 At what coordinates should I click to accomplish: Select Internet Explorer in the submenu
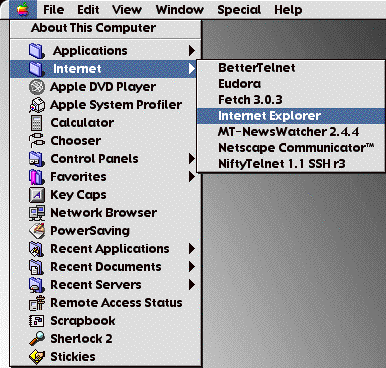tap(291, 116)
